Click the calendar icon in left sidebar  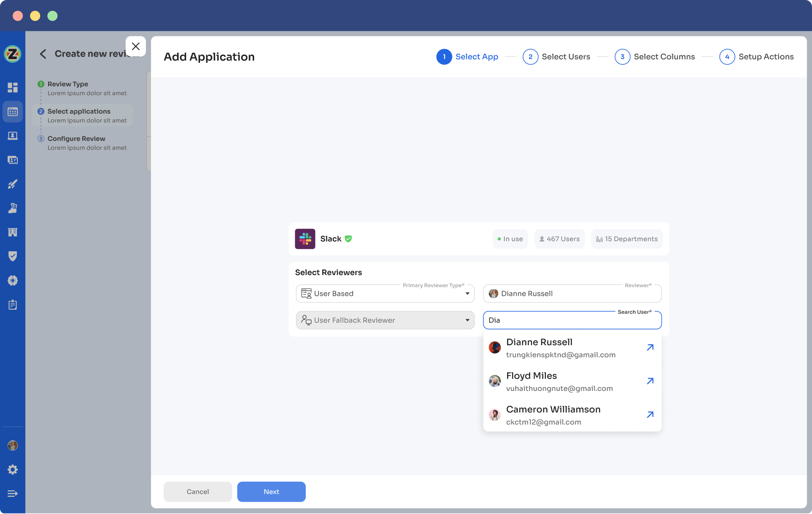pyautogui.click(x=12, y=111)
